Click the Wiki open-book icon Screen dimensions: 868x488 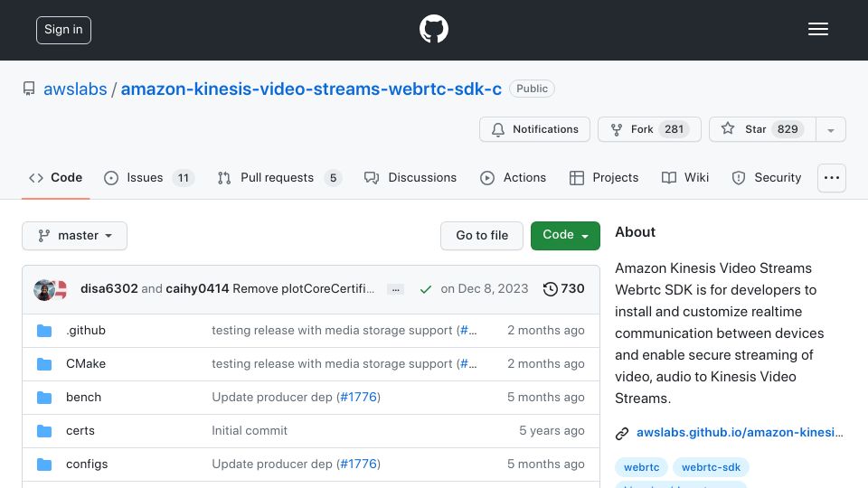click(x=669, y=178)
